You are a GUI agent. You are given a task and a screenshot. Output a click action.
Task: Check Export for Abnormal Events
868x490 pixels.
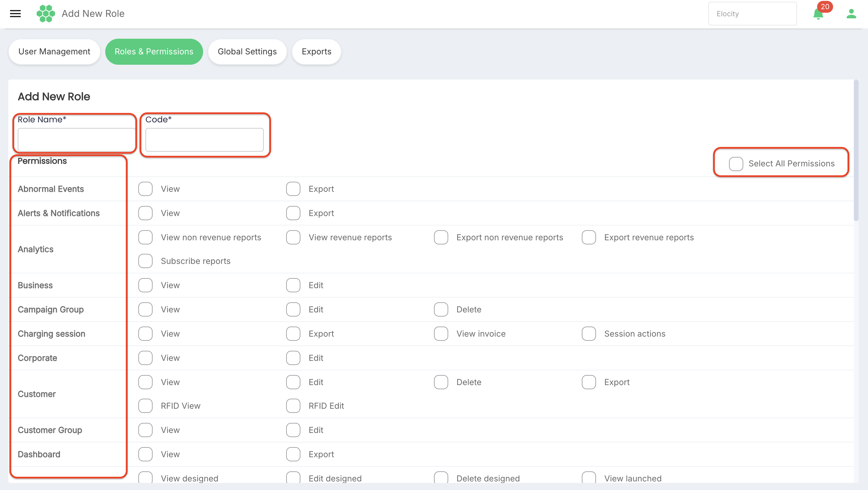pos(293,189)
